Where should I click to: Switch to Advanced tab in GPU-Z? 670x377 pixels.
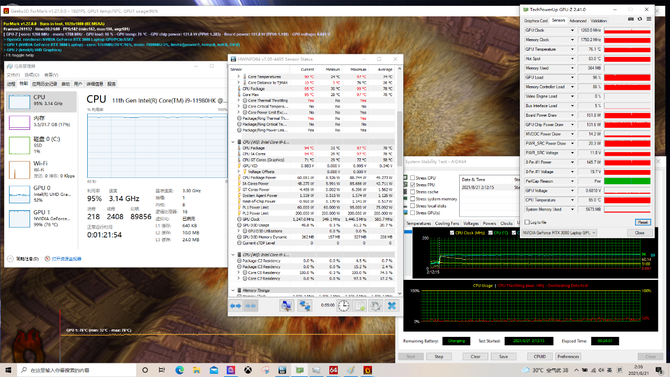(578, 21)
